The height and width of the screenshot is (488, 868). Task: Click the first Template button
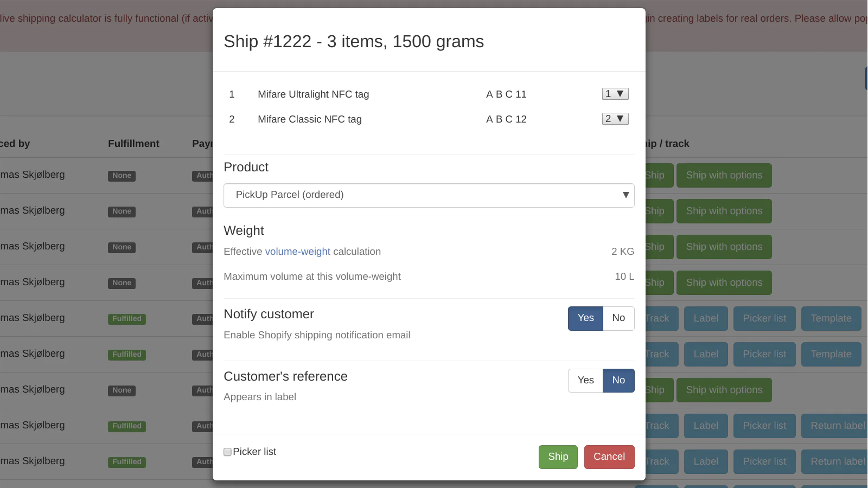(831, 319)
